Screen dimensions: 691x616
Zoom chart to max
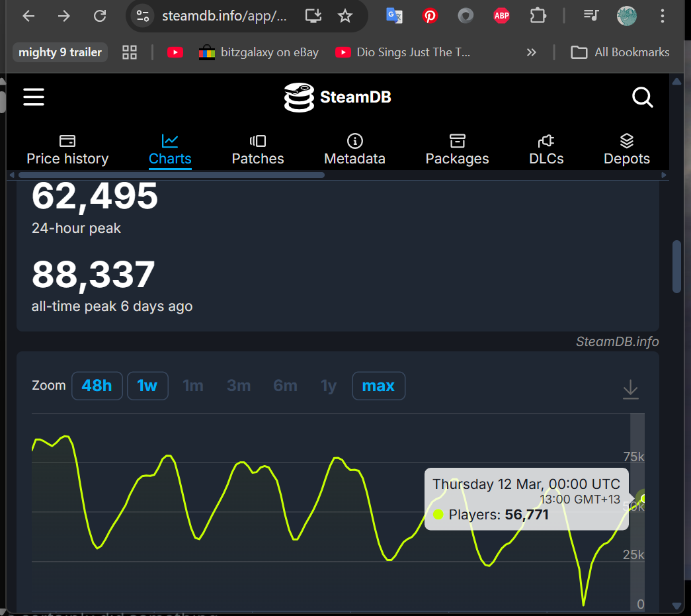tap(378, 386)
